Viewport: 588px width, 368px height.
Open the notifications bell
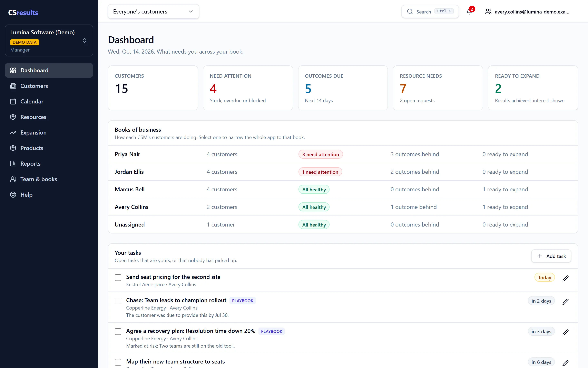[470, 11]
